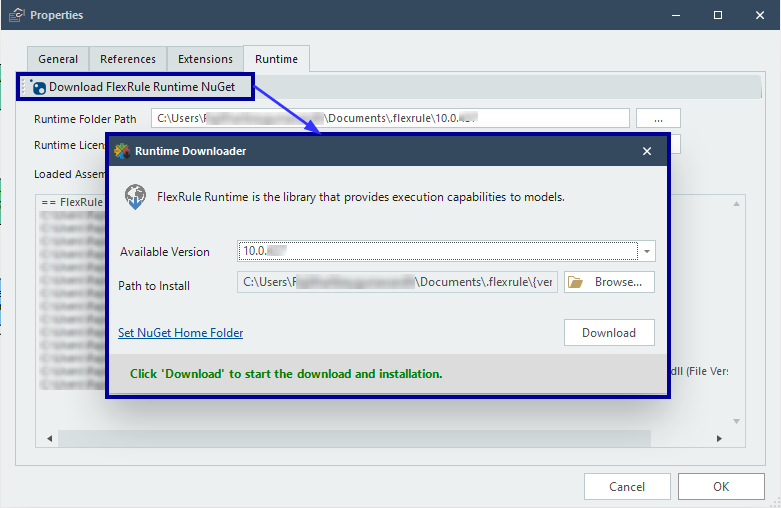Click scroll up arrow in assemblies list
The height and width of the screenshot is (508, 781).
(x=736, y=204)
